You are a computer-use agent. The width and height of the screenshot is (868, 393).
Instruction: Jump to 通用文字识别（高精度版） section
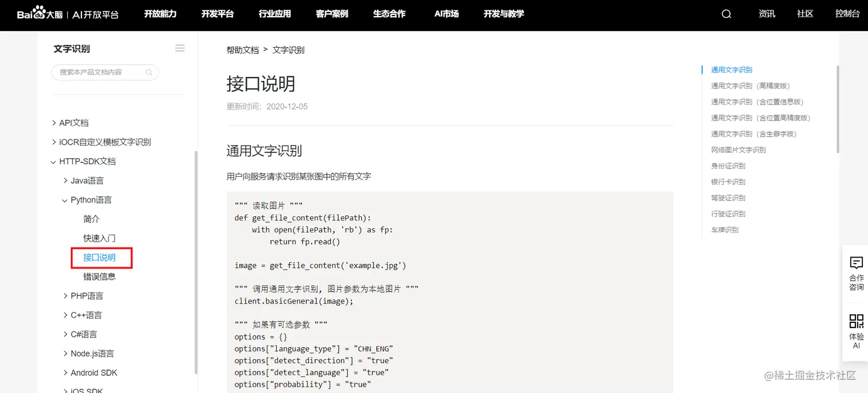pyautogui.click(x=750, y=86)
